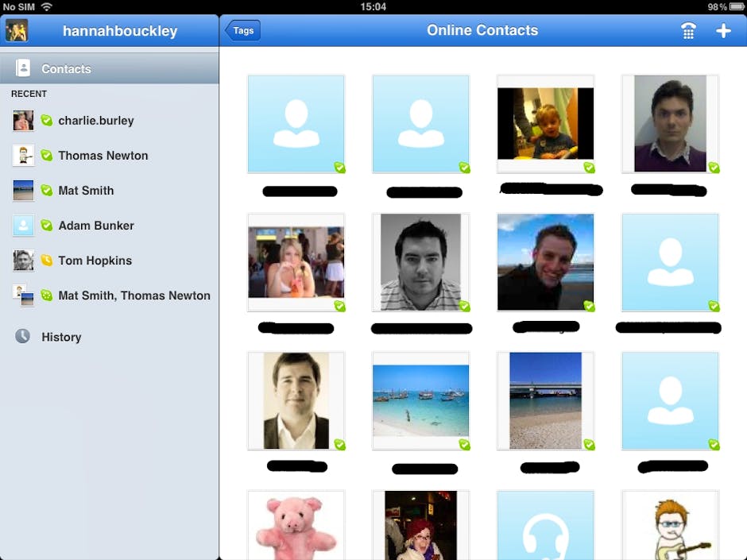
Task: Go back using the Tags button
Action: (243, 31)
